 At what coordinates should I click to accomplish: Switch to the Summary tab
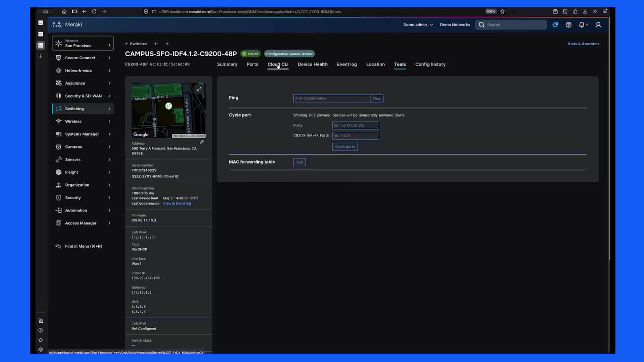[227, 64]
